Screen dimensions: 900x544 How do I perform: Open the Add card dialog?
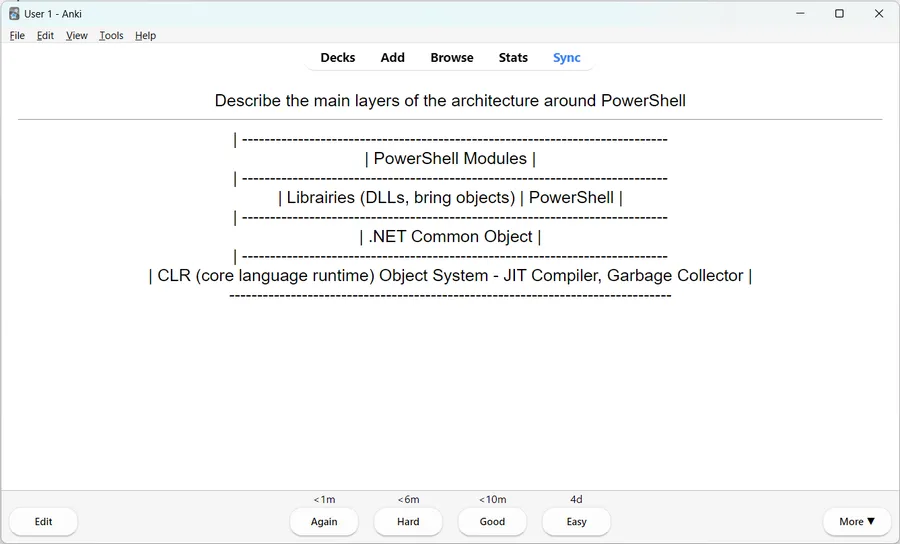(x=393, y=57)
